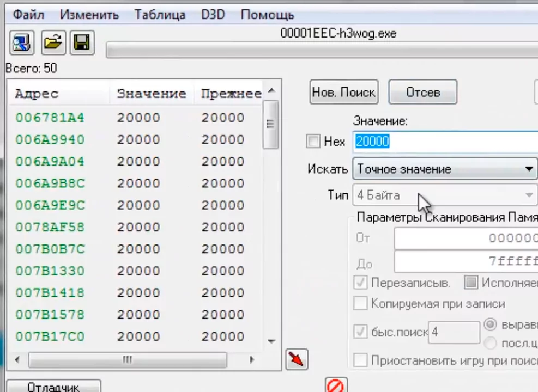Click the Отладчик button
538x392 pixels.
tap(53, 387)
